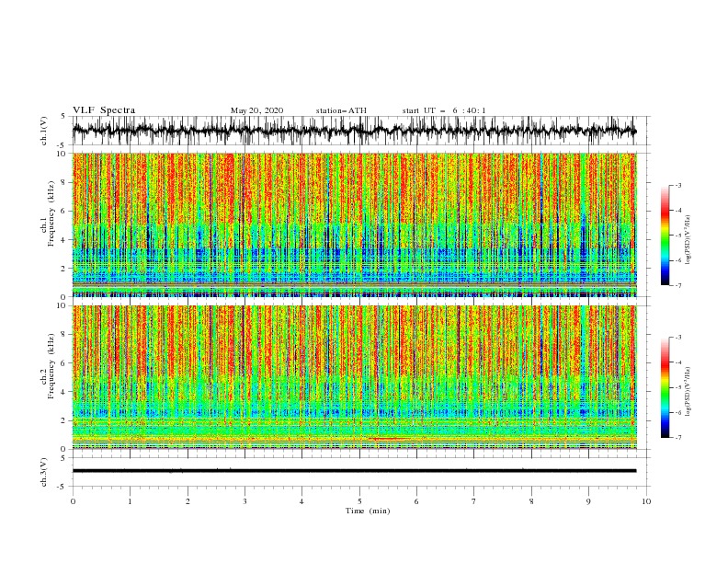Click the "VLF Spectra" plot title

(104, 110)
